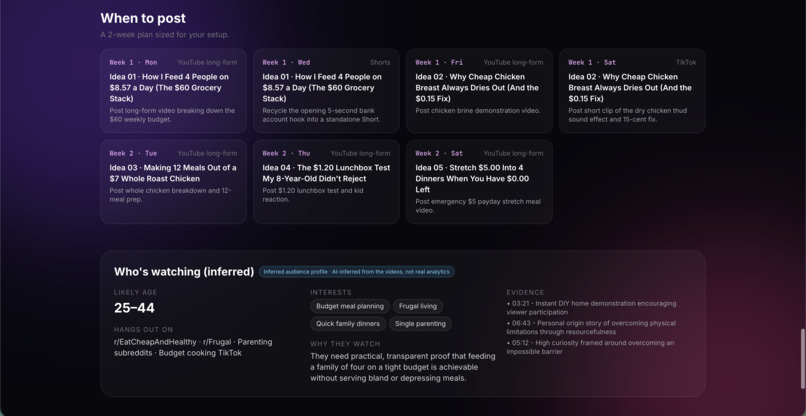
Task: Open the Week 1 Mon schedule card
Action: [x=173, y=91]
